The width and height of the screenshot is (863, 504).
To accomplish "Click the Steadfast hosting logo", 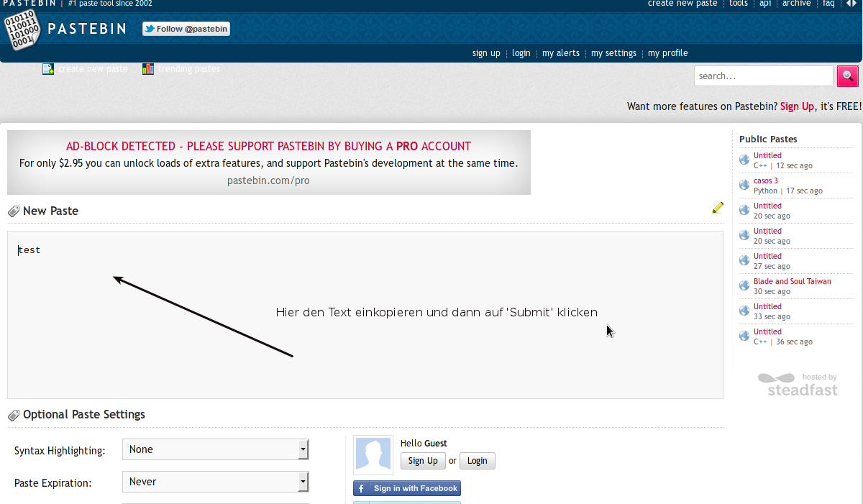I will click(798, 385).
